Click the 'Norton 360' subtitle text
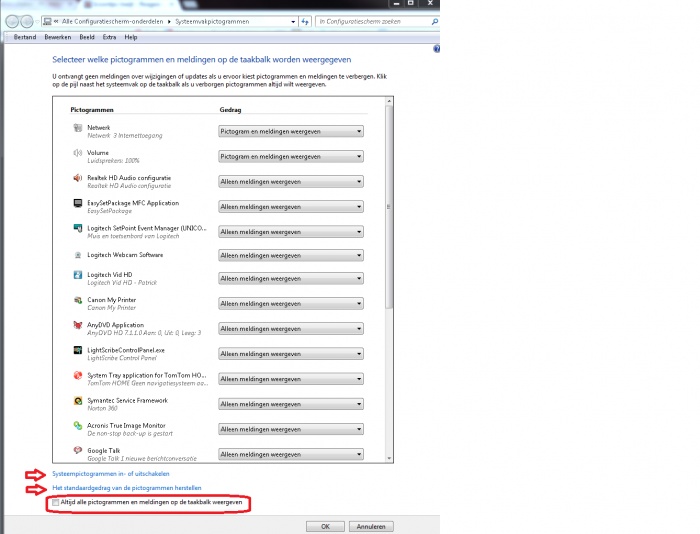The width and height of the screenshot is (700, 534). coord(102,409)
